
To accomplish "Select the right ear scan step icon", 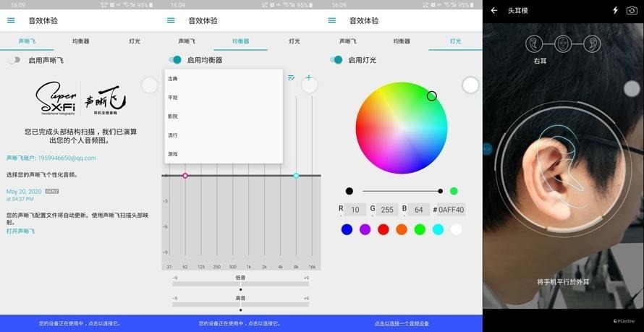I will 534,44.
